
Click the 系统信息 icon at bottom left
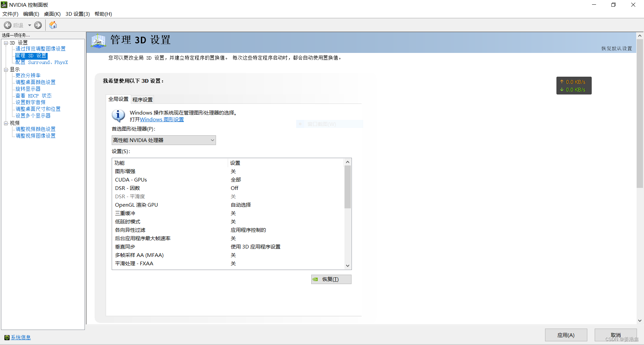pos(7,337)
